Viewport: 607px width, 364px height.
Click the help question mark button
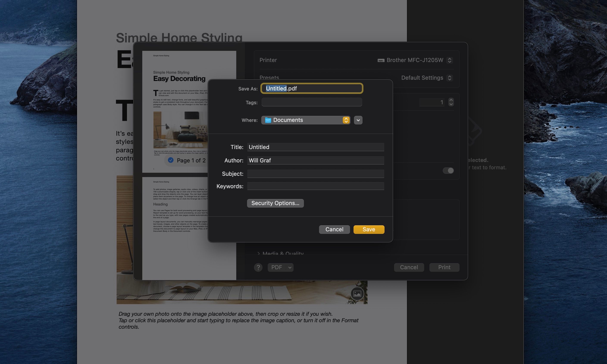[x=258, y=267]
